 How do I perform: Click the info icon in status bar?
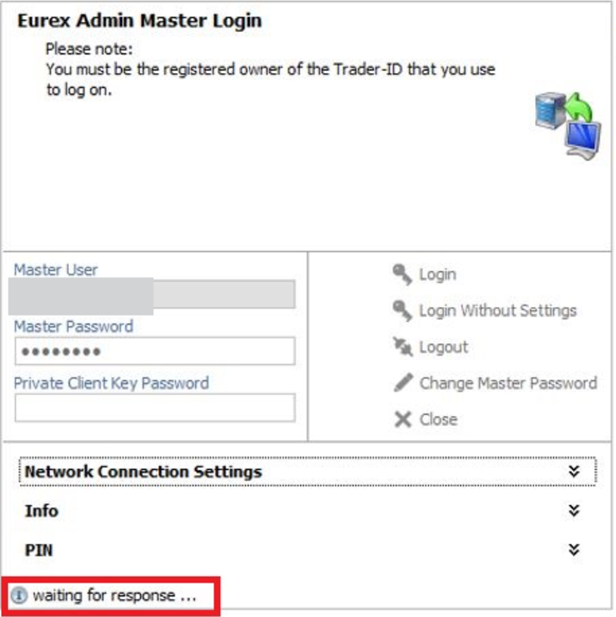point(19,596)
